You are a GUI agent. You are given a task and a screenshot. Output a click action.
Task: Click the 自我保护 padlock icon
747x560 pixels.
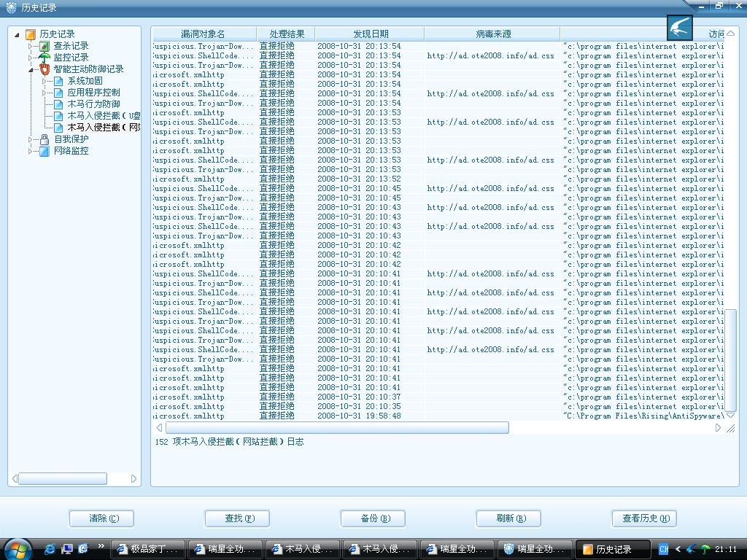[44, 139]
